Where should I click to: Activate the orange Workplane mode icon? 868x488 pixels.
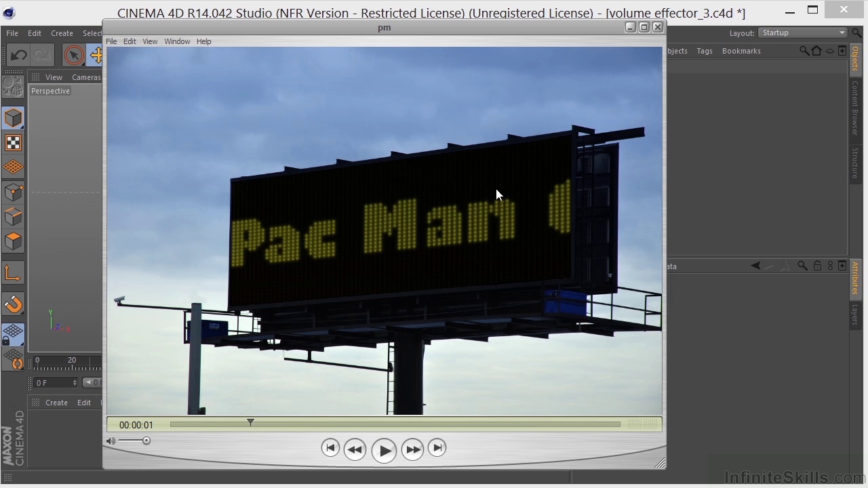click(x=13, y=167)
